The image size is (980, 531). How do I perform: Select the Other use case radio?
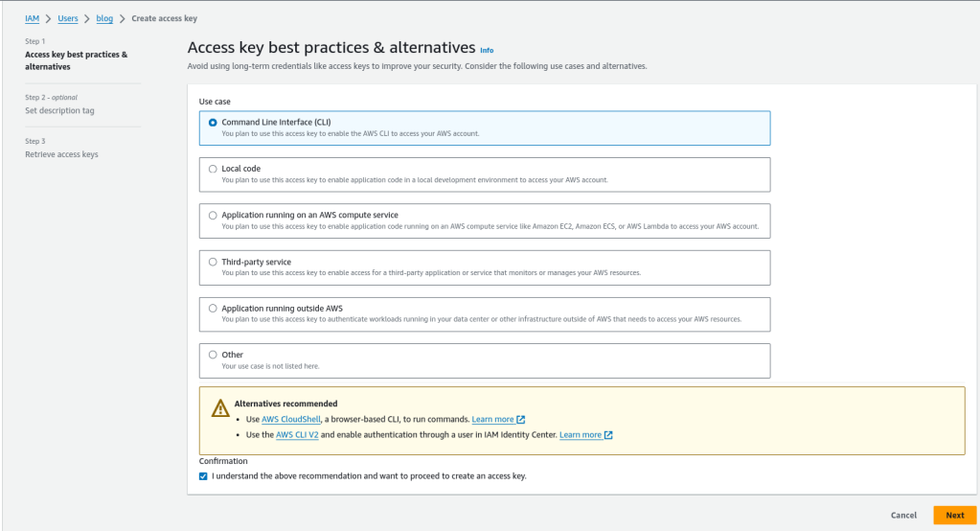pos(213,355)
